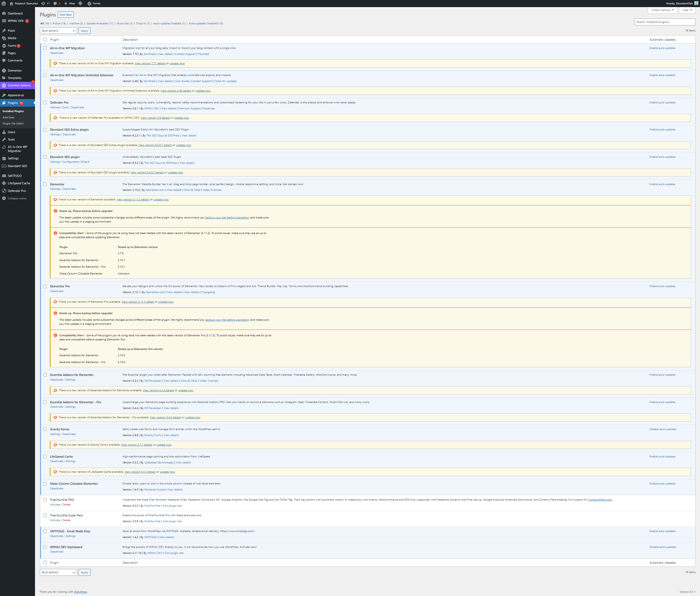The width and height of the screenshot is (700, 596).
Task: Expand the Help dropdown tab
Action: tap(687, 10)
